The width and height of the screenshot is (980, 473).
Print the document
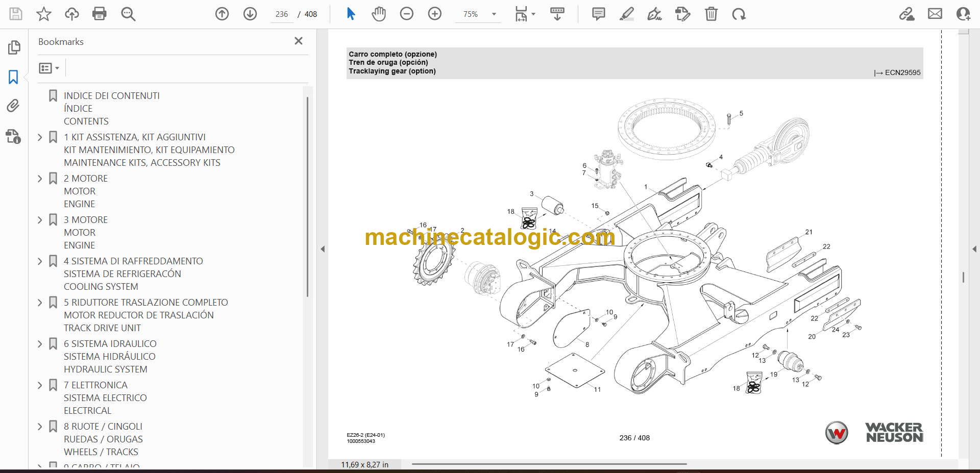click(100, 14)
